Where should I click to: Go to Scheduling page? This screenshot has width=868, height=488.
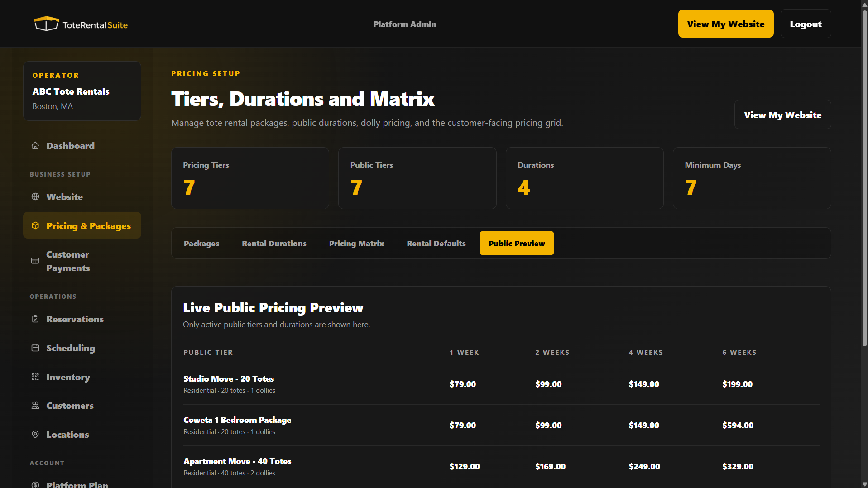82,348
